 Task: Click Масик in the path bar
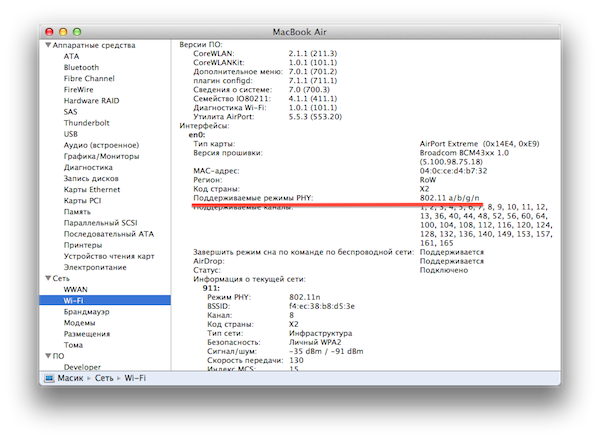click(70, 378)
